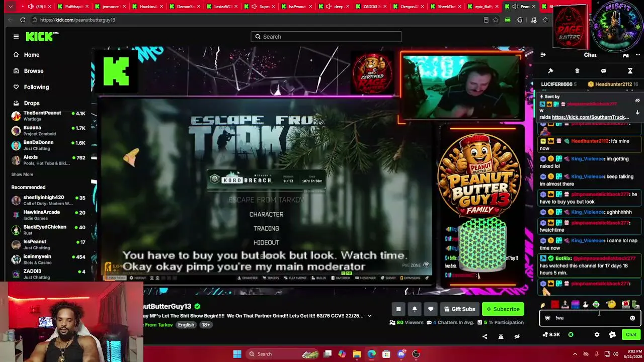Open ZADDi3 recommended channel
Image resolution: width=644 pixels, height=362 pixels.
pyautogui.click(x=48, y=274)
